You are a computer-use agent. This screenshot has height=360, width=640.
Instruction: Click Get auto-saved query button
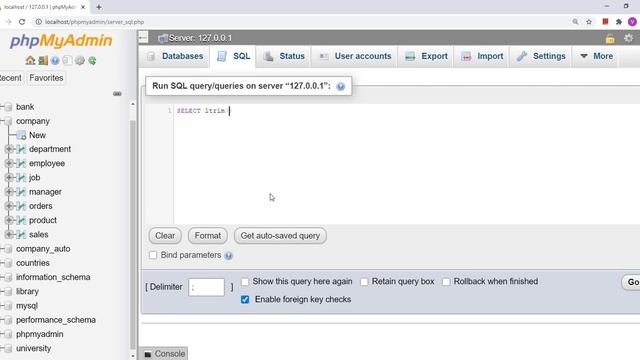(x=280, y=236)
